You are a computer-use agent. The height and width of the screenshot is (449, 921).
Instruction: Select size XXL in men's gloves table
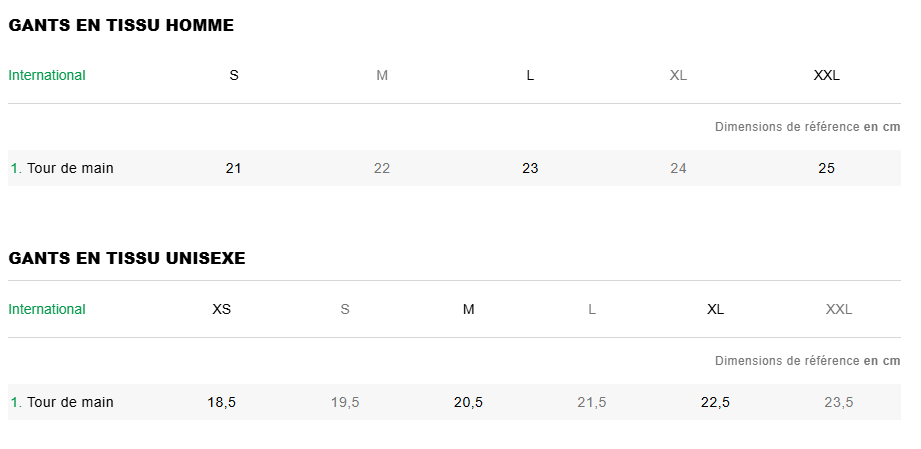coord(827,75)
